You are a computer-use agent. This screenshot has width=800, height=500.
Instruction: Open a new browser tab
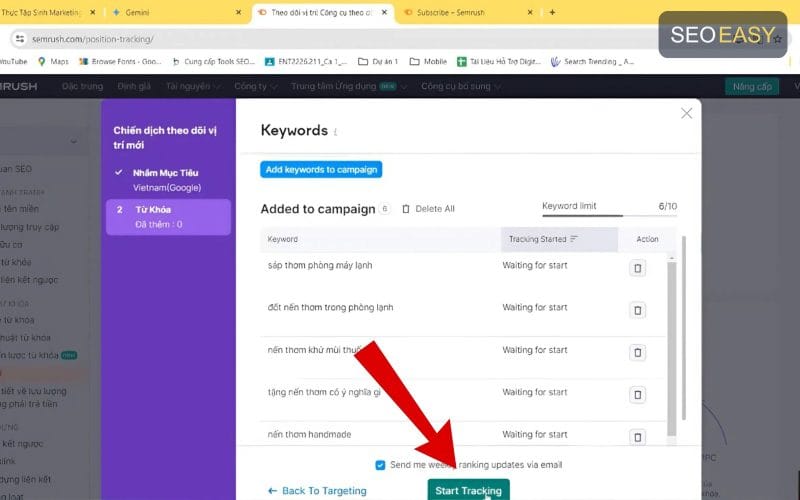[x=552, y=12]
